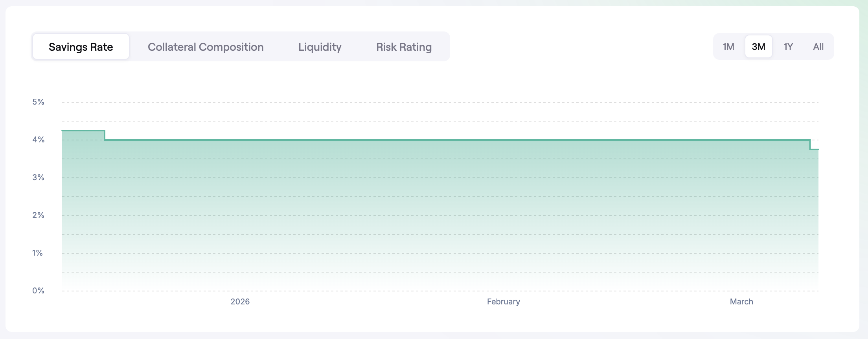This screenshot has width=868, height=339.
Task: Click the February x-axis label
Action: pos(503,302)
